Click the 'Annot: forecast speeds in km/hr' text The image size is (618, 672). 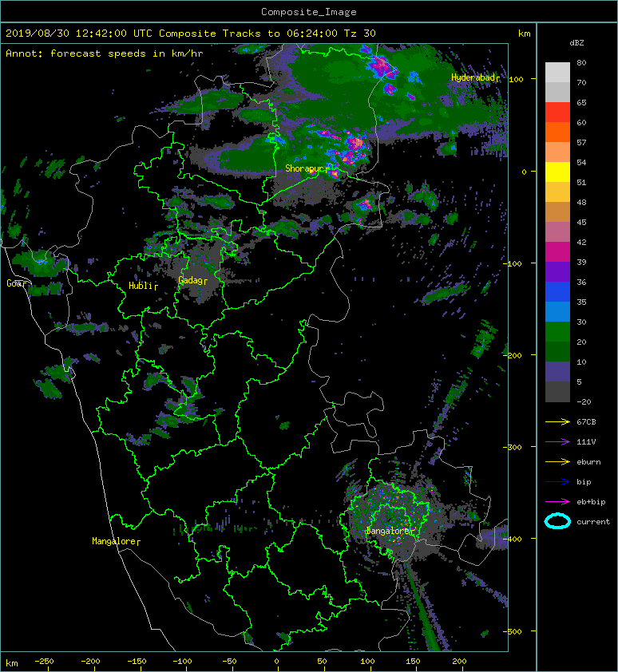click(105, 53)
